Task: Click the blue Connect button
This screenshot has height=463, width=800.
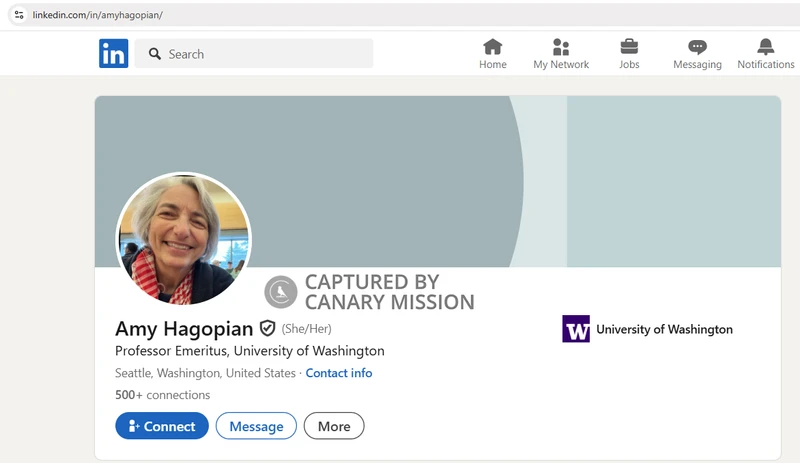Action: pos(162,426)
